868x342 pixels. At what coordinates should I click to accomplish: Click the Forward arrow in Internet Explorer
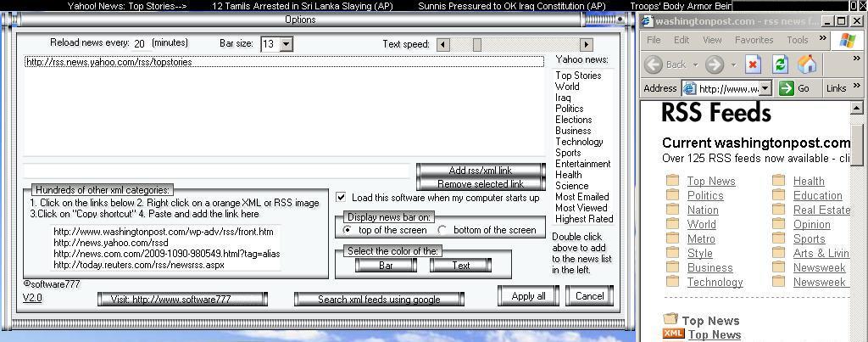pos(714,64)
